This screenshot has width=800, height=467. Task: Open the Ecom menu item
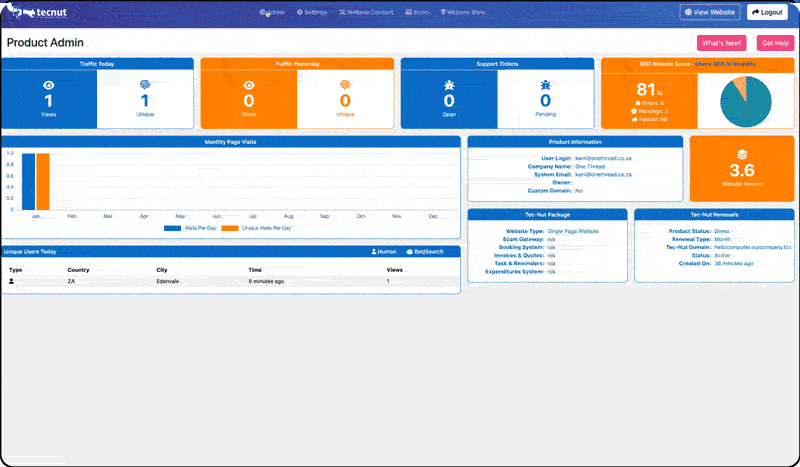coord(417,12)
